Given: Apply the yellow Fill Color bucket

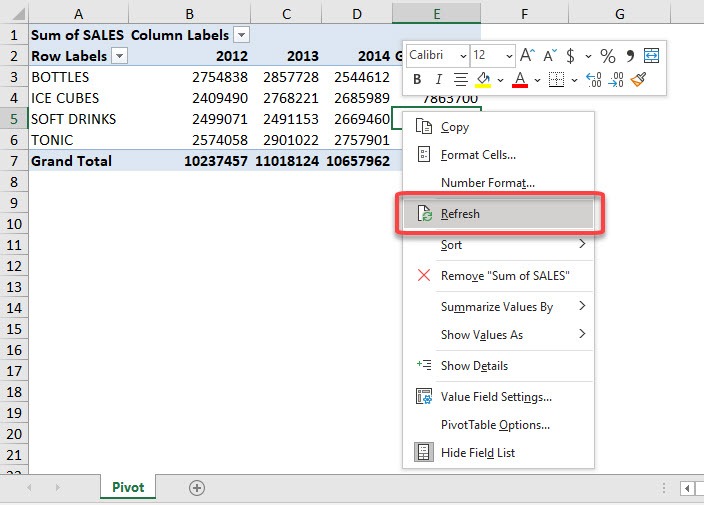Looking at the screenshot, I should click(x=483, y=79).
